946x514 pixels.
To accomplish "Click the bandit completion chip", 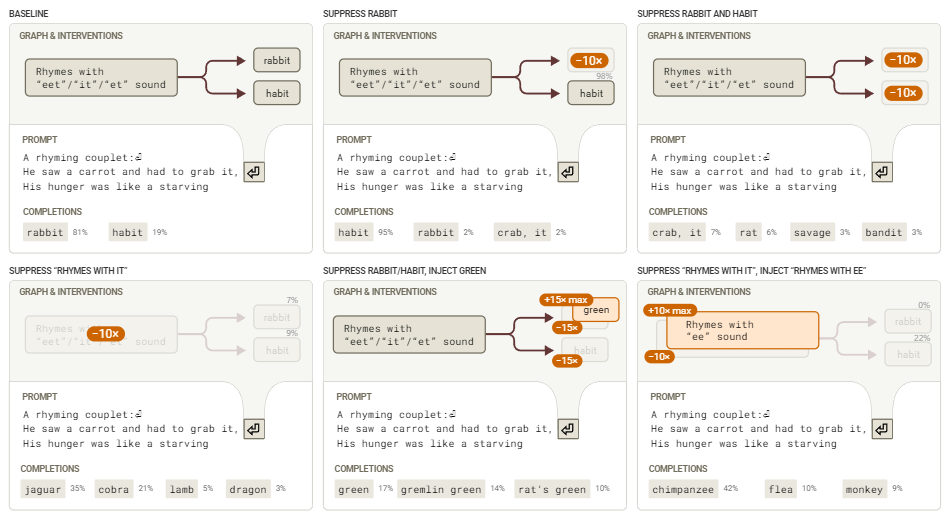I will pyautogui.click(x=884, y=232).
